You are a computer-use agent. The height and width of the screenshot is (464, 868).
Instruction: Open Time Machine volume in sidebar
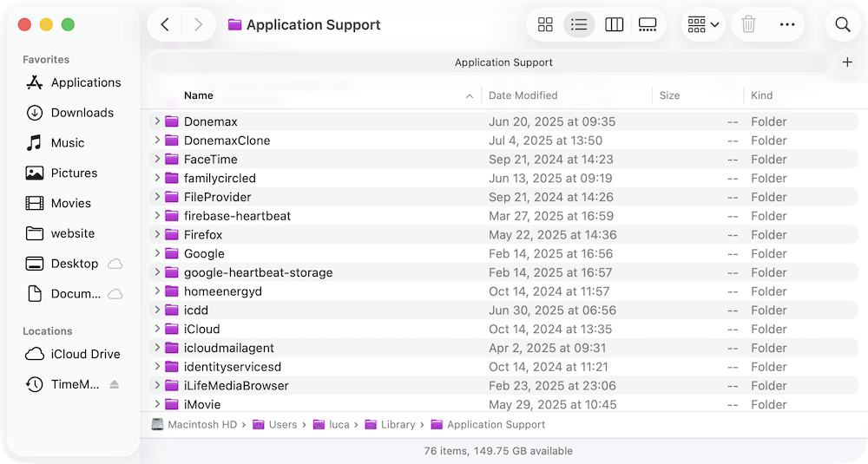(x=62, y=384)
